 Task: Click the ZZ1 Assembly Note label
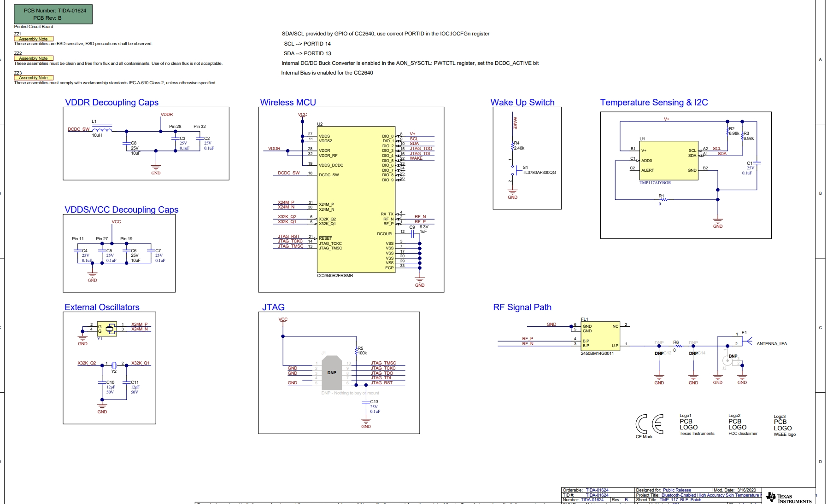click(x=34, y=39)
